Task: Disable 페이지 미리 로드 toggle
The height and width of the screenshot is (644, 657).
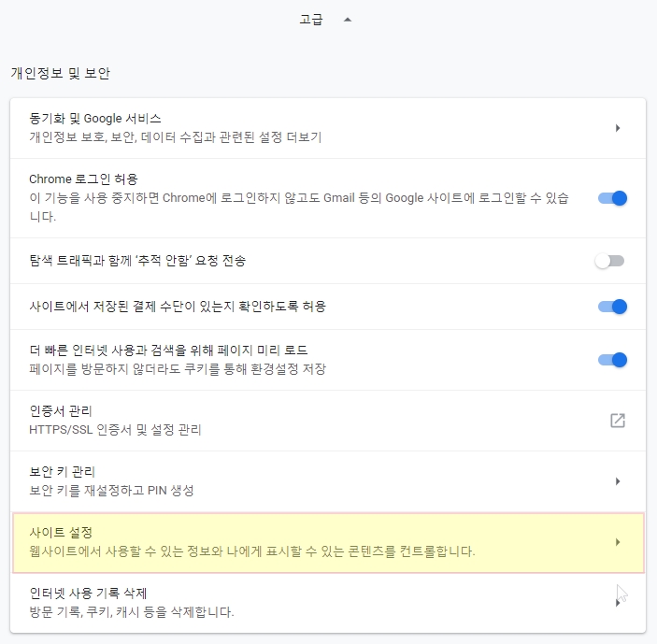Action: (612, 360)
